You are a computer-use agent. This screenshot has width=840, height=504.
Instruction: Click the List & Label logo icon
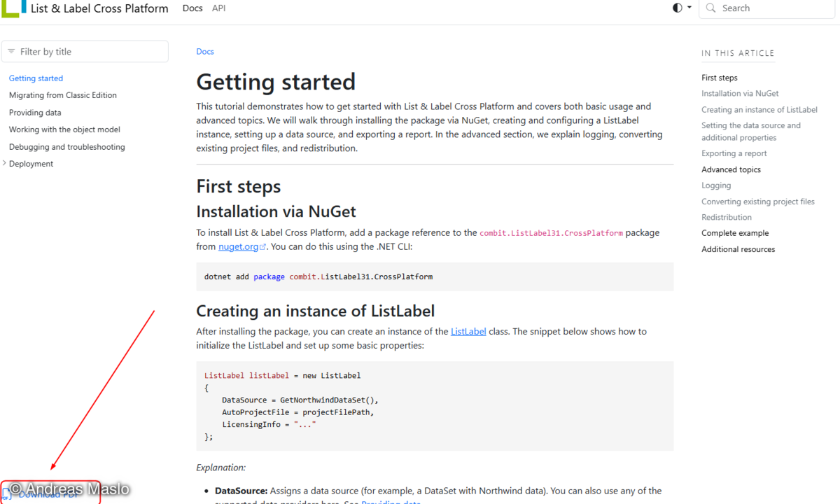[14, 8]
